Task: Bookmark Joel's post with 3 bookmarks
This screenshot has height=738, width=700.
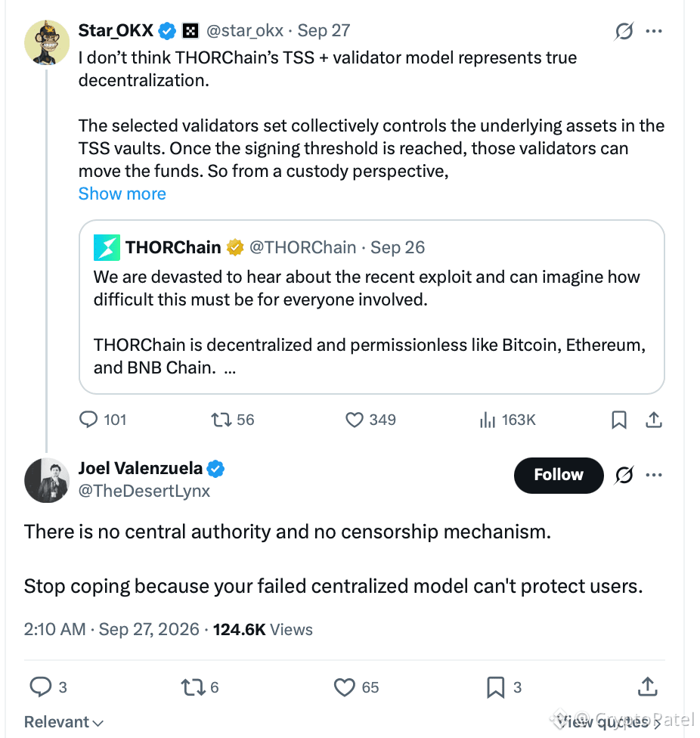Action: [x=495, y=687]
